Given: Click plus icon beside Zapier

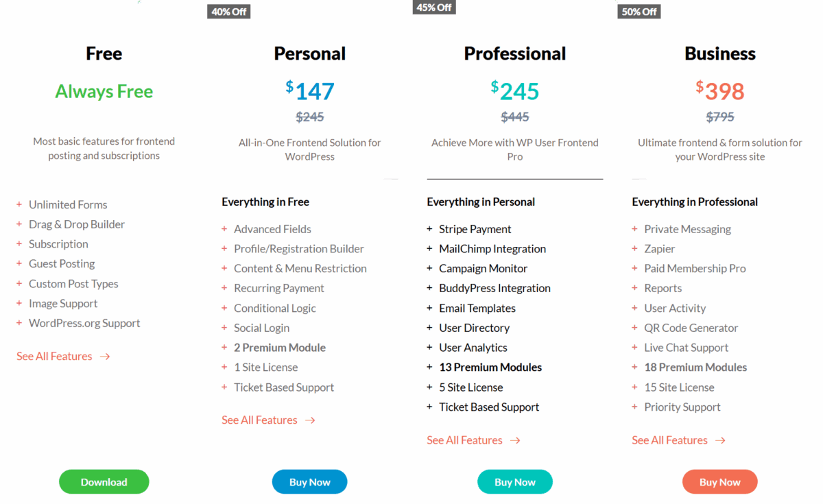Looking at the screenshot, I should (634, 249).
